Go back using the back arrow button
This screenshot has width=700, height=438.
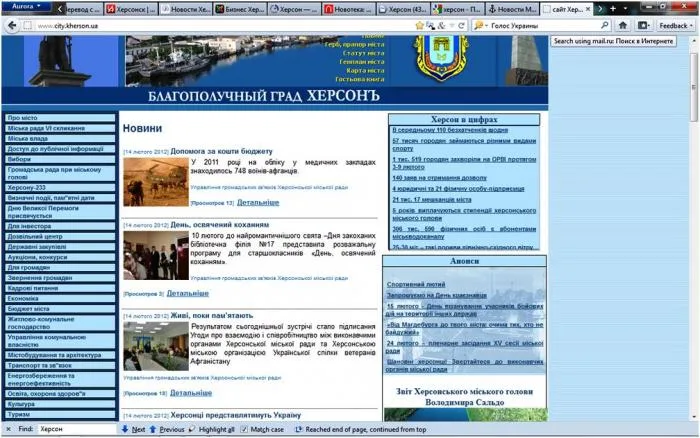pyautogui.click(x=12, y=25)
